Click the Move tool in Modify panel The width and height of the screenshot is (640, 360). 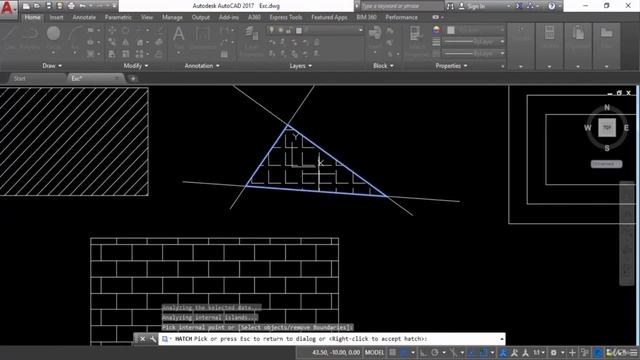pos(111,30)
